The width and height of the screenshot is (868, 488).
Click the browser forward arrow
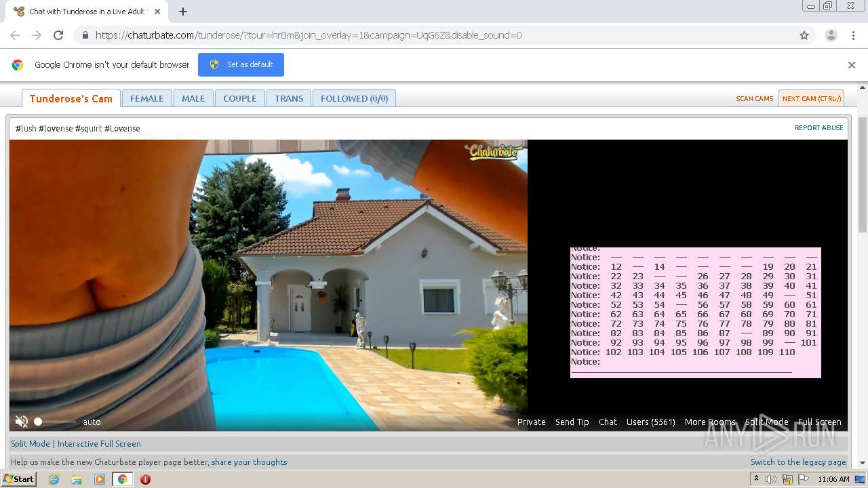(x=37, y=35)
